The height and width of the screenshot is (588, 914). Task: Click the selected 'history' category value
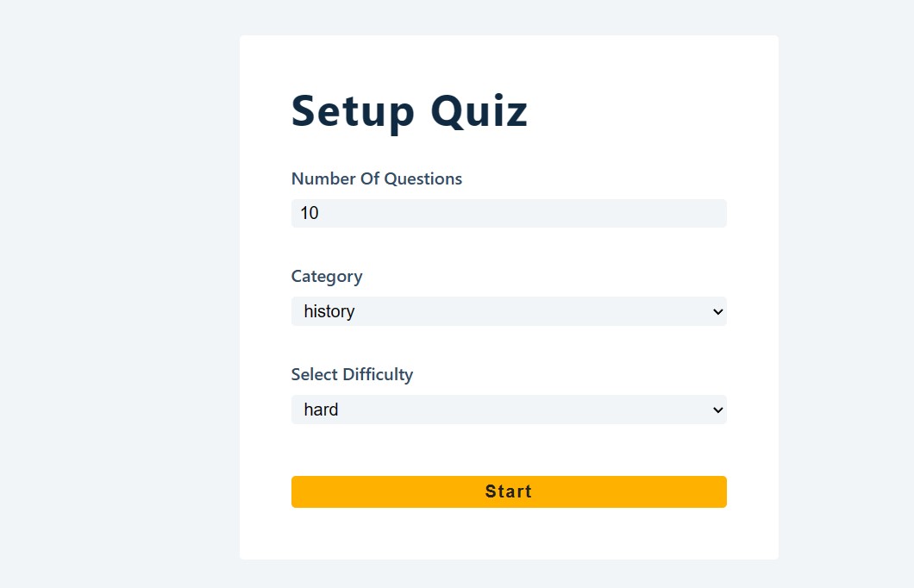(329, 311)
